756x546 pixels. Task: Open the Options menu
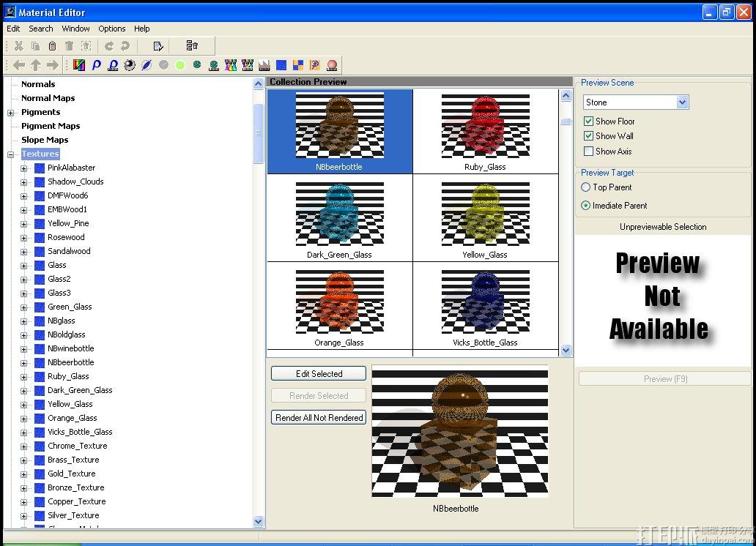point(112,29)
